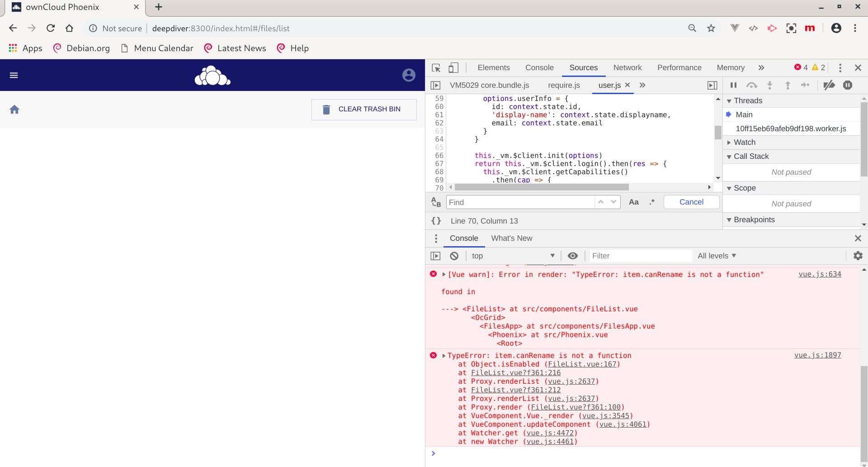Screen dimensions: 868x467
Task: Open console settings via the gear icon
Action: click(858, 256)
